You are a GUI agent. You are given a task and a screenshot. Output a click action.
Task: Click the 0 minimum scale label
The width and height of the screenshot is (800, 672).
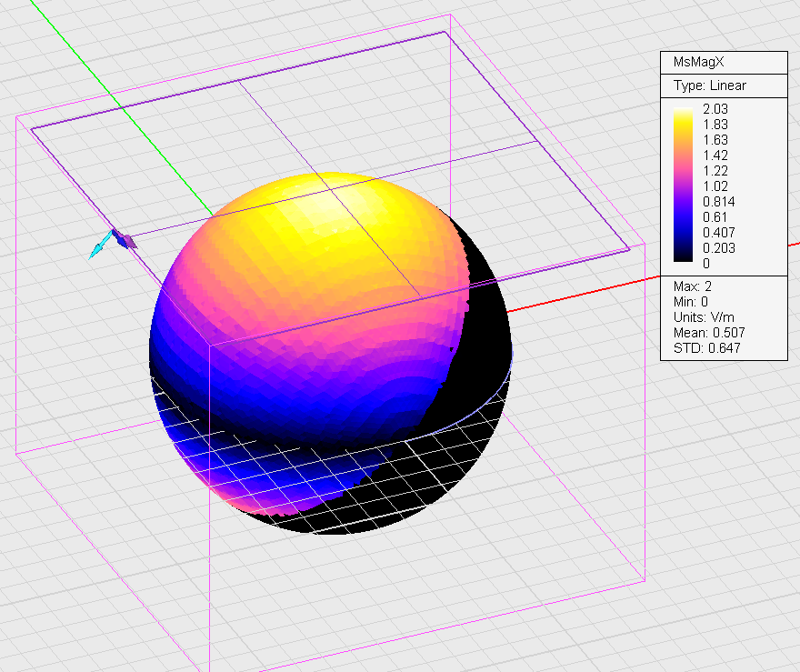click(707, 263)
